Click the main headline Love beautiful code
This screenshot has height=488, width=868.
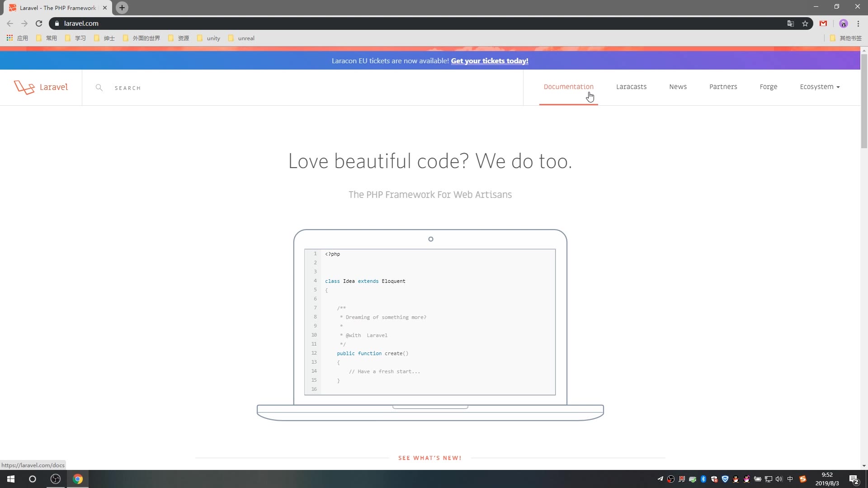[x=430, y=161]
